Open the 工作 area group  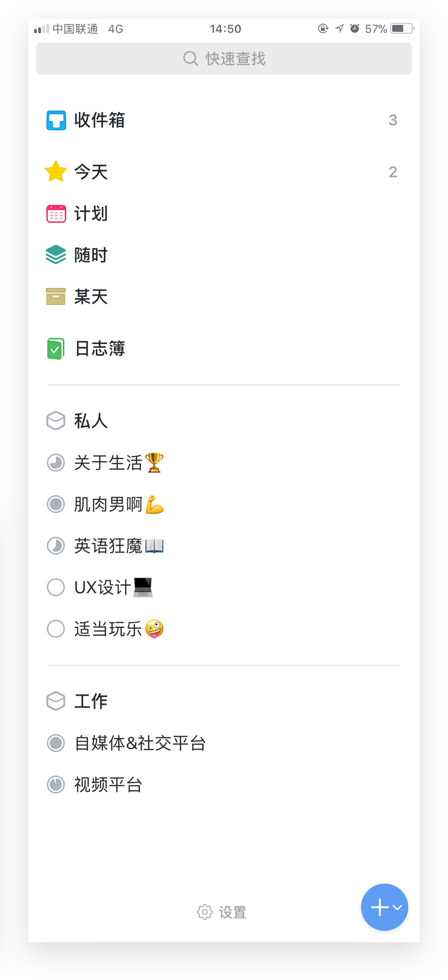(91, 701)
